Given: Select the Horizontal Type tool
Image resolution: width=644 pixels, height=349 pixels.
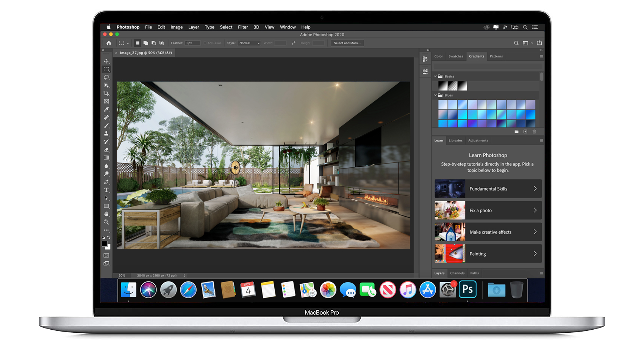Looking at the screenshot, I should [106, 190].
